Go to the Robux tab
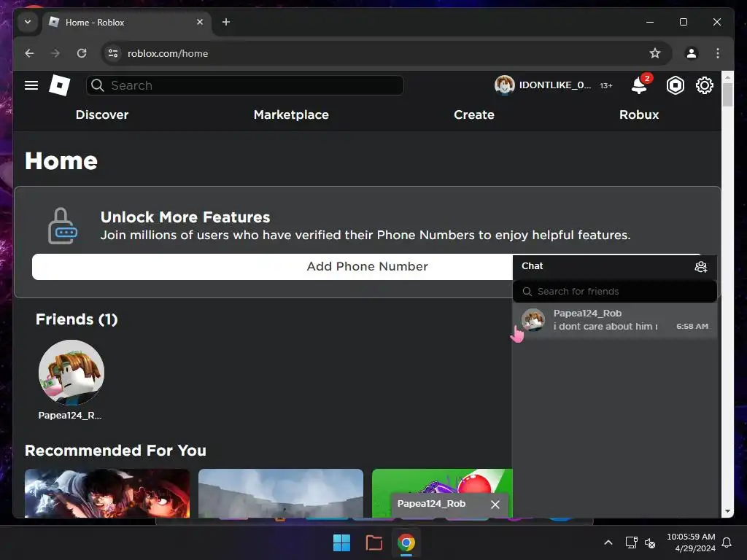 coord(639,114)
